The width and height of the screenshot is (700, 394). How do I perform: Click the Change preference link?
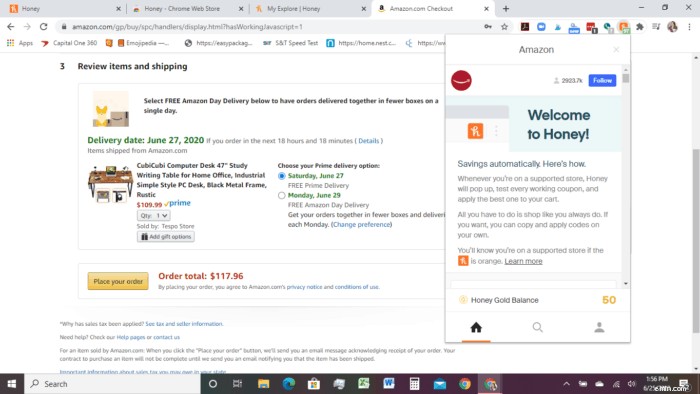pyautogui.click(x=361, y=224)
